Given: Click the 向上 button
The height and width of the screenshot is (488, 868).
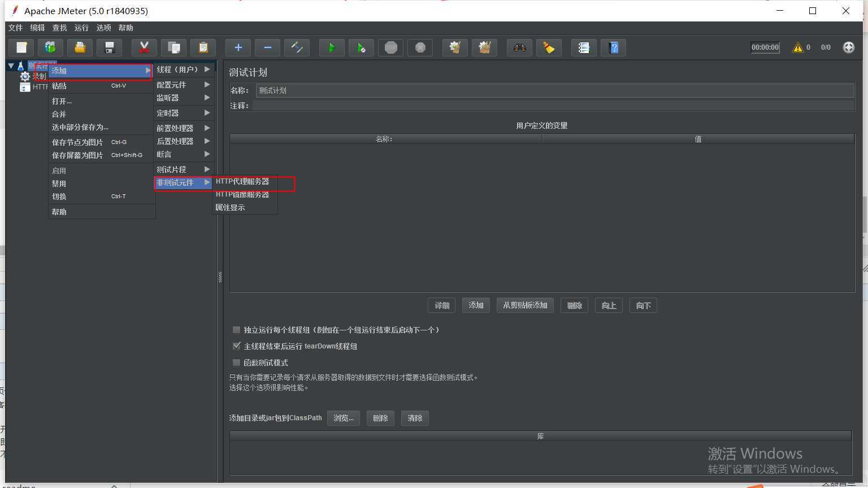Looking at the screenshot, I should tap(609, 306).
